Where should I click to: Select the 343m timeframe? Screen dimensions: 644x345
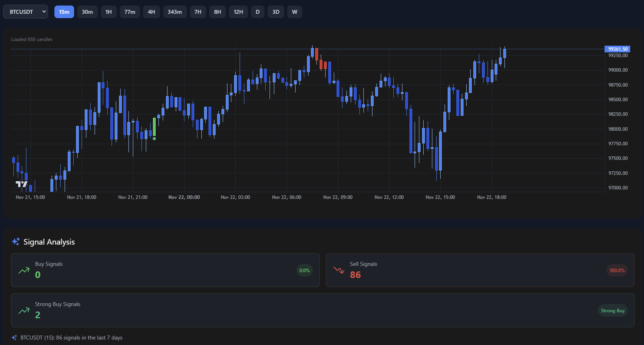175,12
